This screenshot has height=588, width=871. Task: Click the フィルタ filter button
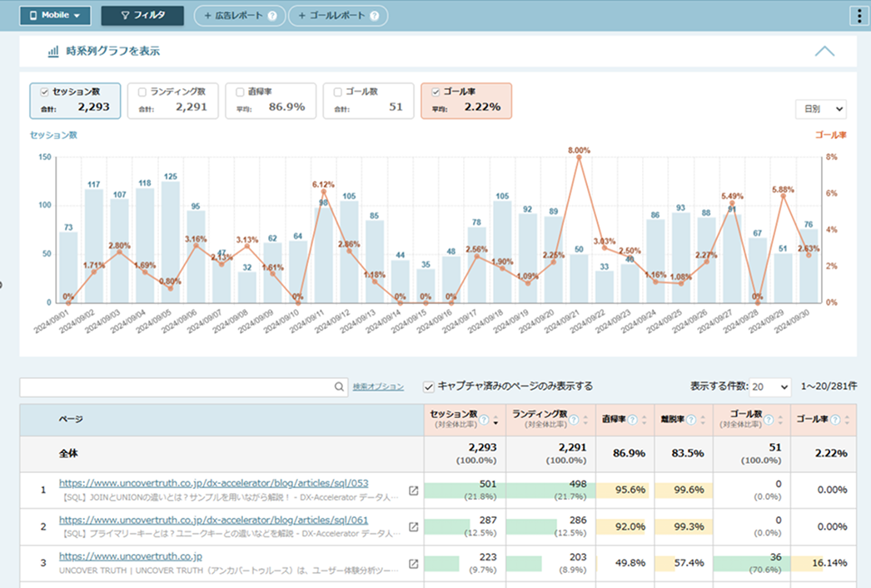[142, 16]
